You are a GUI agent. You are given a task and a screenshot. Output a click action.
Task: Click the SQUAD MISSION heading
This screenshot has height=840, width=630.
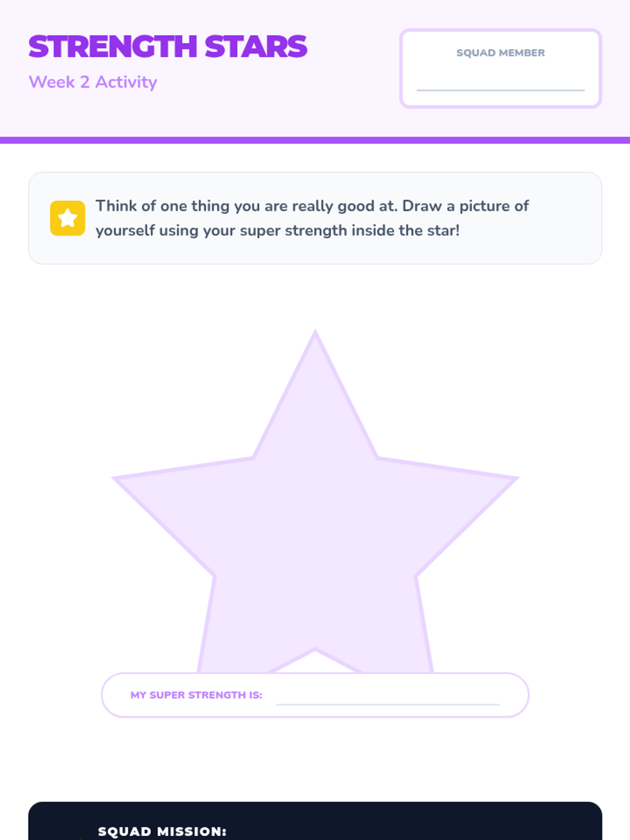[162, 832]
